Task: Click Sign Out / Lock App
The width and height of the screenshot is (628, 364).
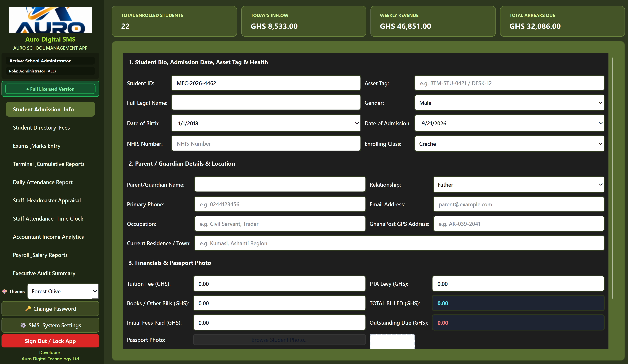Action: [x=50, y=341]
